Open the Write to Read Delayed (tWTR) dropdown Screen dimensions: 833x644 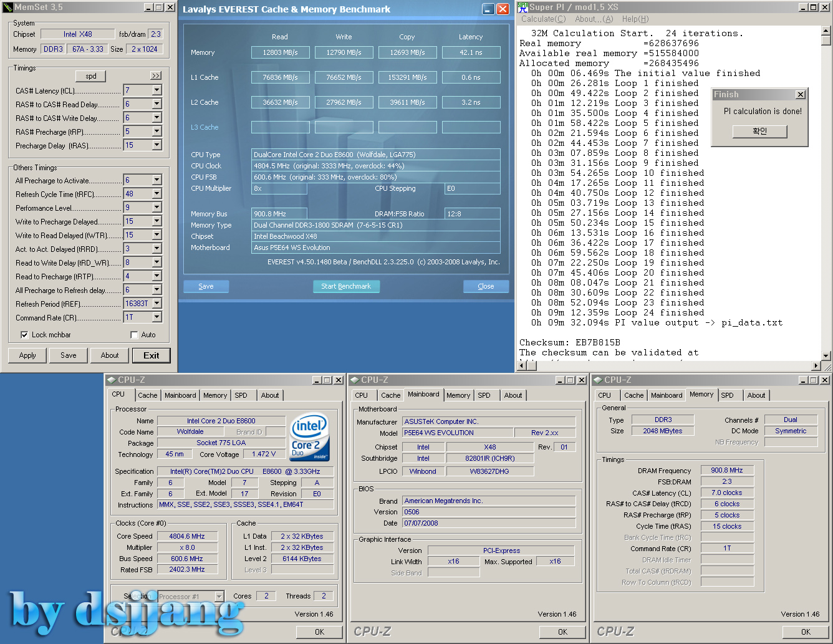[x=156, y=235]
